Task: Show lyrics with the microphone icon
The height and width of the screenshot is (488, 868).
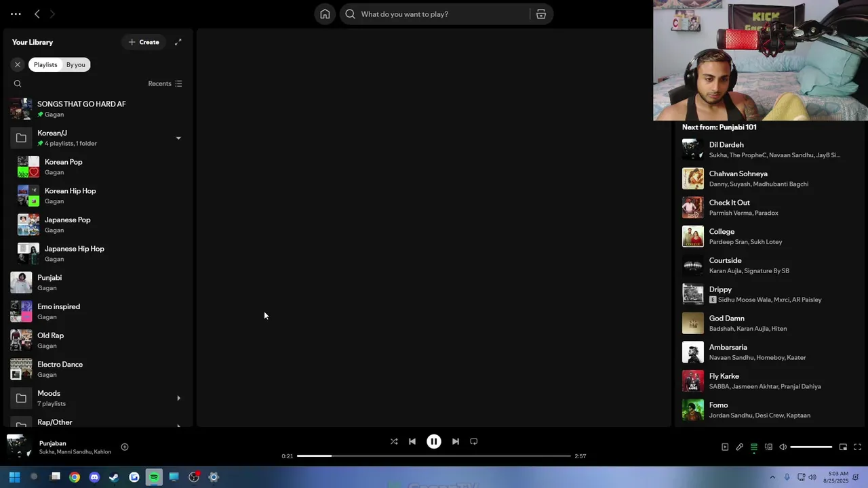Action: pos(740,447)
